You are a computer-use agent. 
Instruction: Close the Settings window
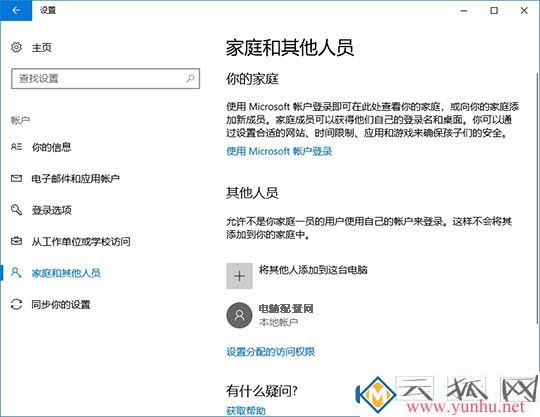524,11
